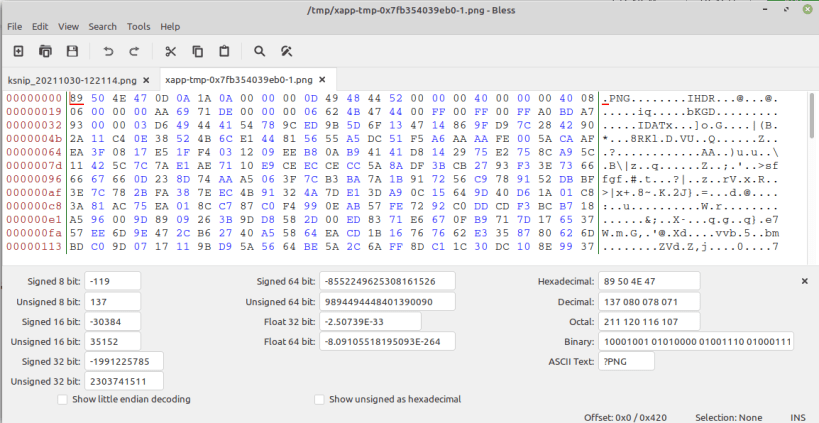Select the xapp-tmp-0x7fb354039eb0-1.png tab
This screenshot has height=423, width=819.
[239, 80]
